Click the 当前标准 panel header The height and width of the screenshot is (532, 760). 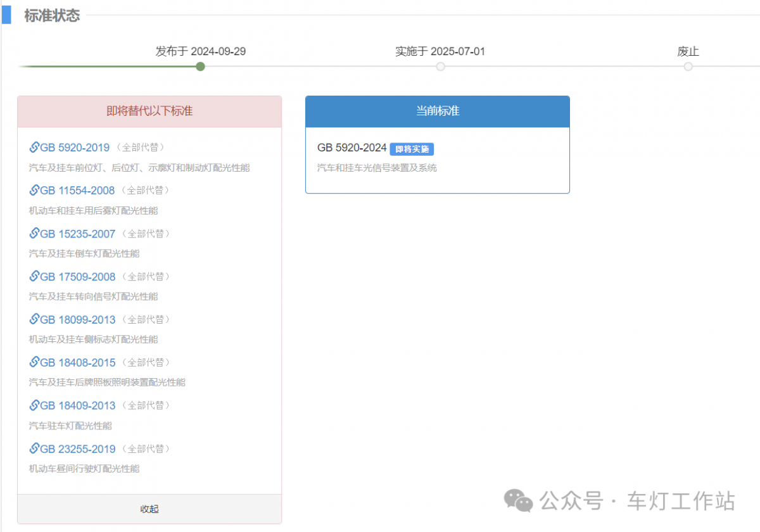point(437,111)
